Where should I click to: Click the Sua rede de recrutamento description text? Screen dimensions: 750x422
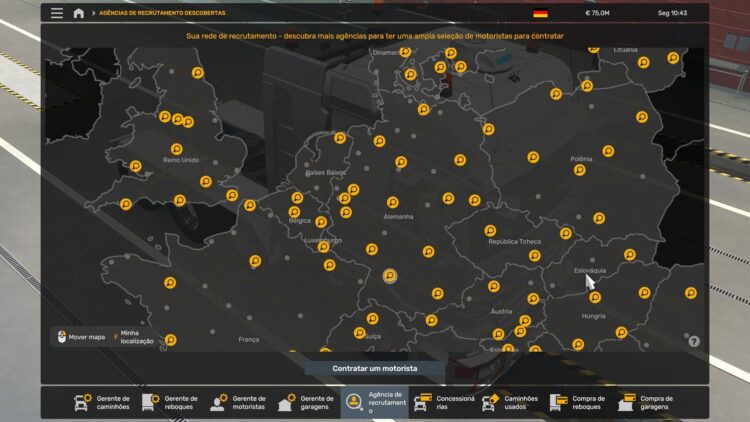[x=375, y=36]
